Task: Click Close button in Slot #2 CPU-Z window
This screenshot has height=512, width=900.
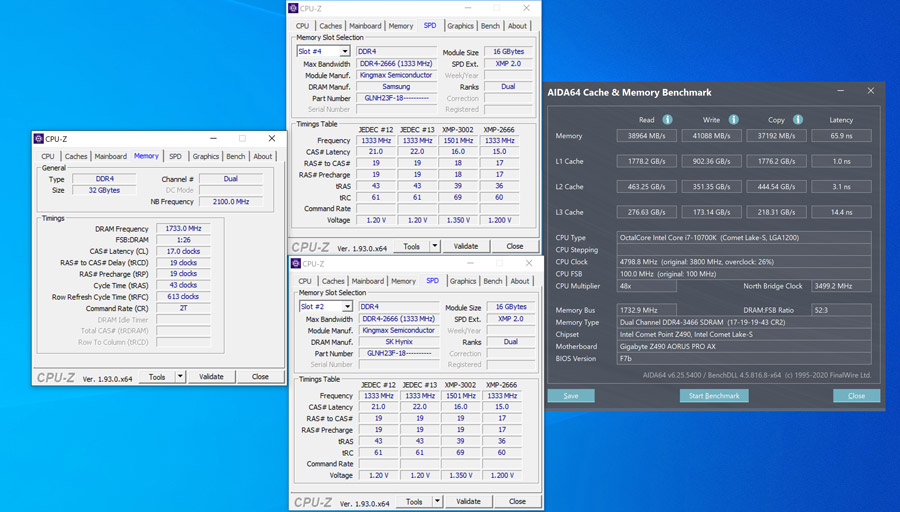Action: [517, 501]
